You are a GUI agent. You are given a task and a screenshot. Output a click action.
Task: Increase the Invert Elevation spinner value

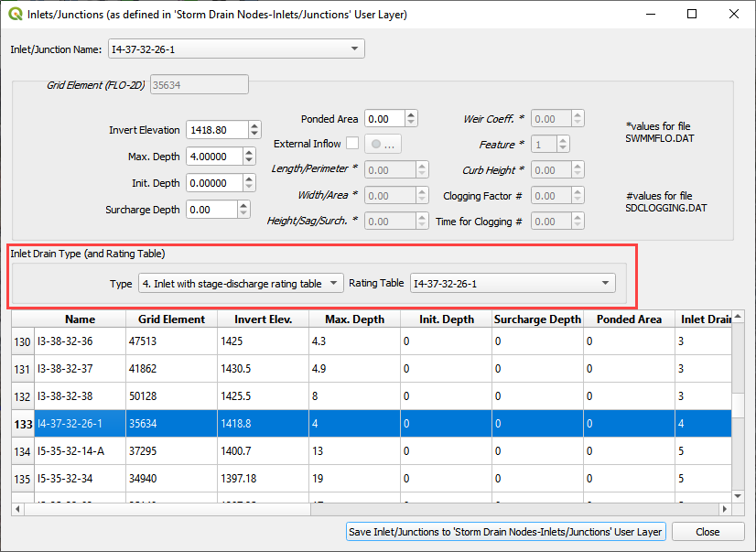click(254, 126)
